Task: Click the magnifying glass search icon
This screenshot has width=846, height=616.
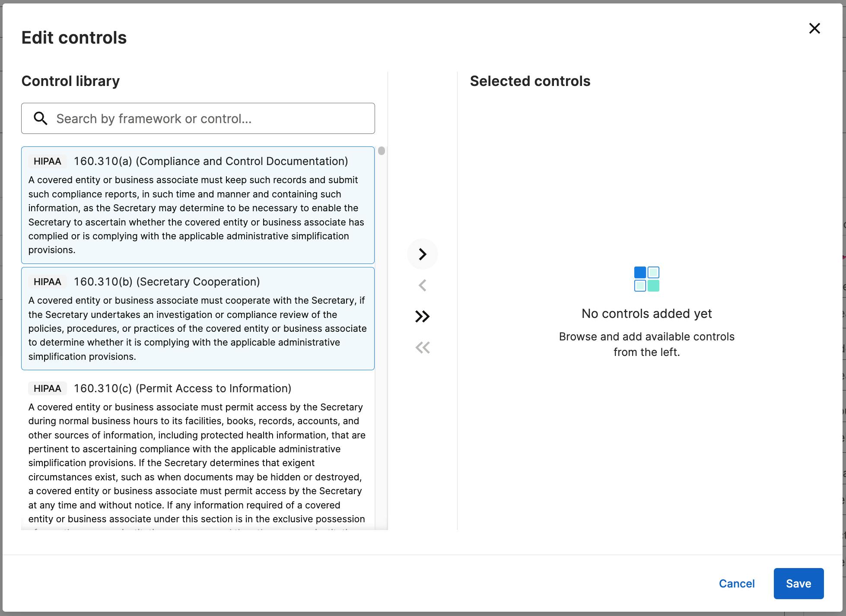Action: coord(41,118)
